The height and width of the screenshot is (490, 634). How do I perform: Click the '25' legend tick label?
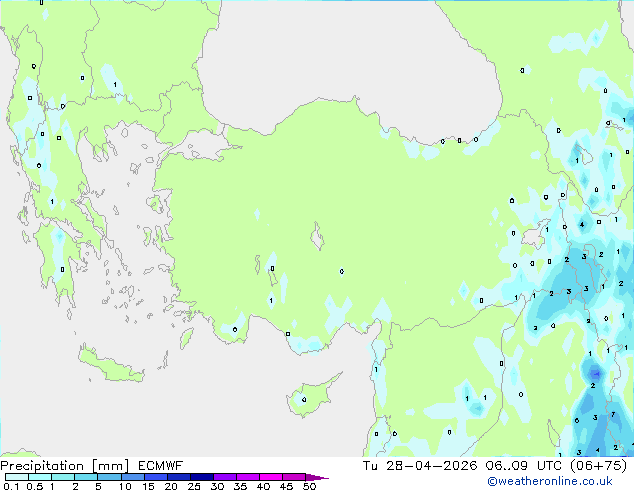(194, 486)
